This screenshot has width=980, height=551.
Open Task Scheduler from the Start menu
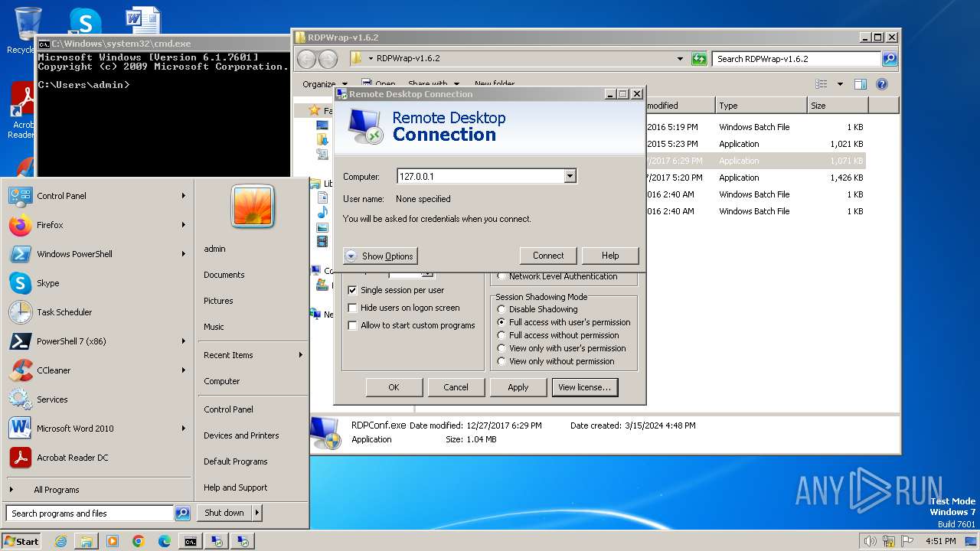(x=96, y=312)
